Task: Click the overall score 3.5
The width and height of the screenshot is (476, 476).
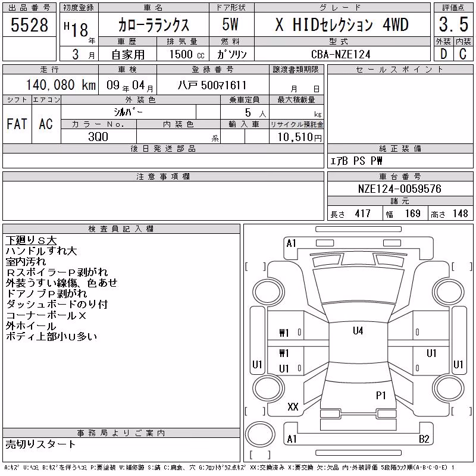Action: pyautogui.click(x=453, y=24)
